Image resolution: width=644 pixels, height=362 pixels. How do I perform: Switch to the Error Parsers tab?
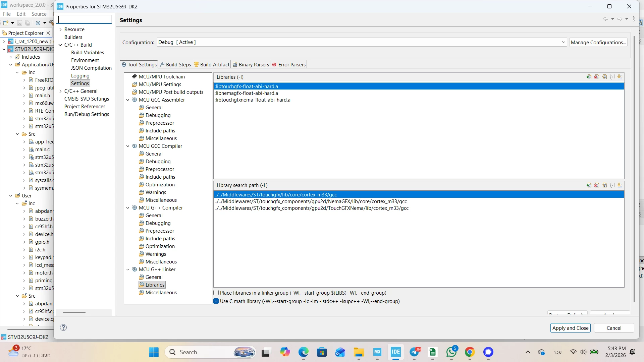tap(289, 65)
